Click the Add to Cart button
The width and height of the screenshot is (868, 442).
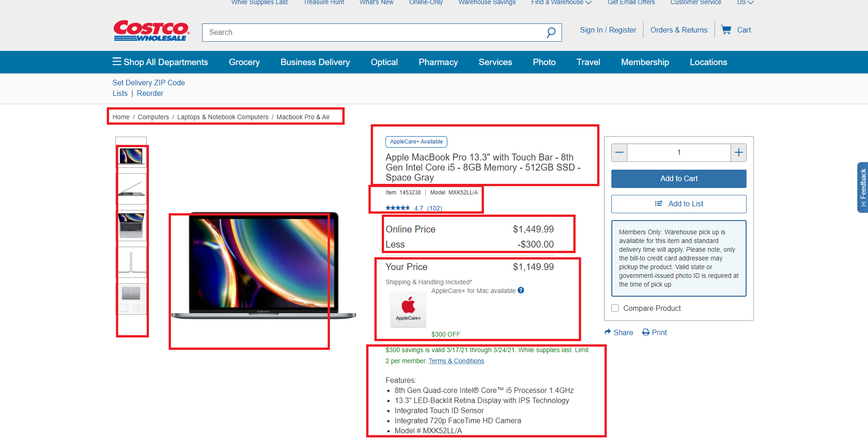click(x=679, y=179)
